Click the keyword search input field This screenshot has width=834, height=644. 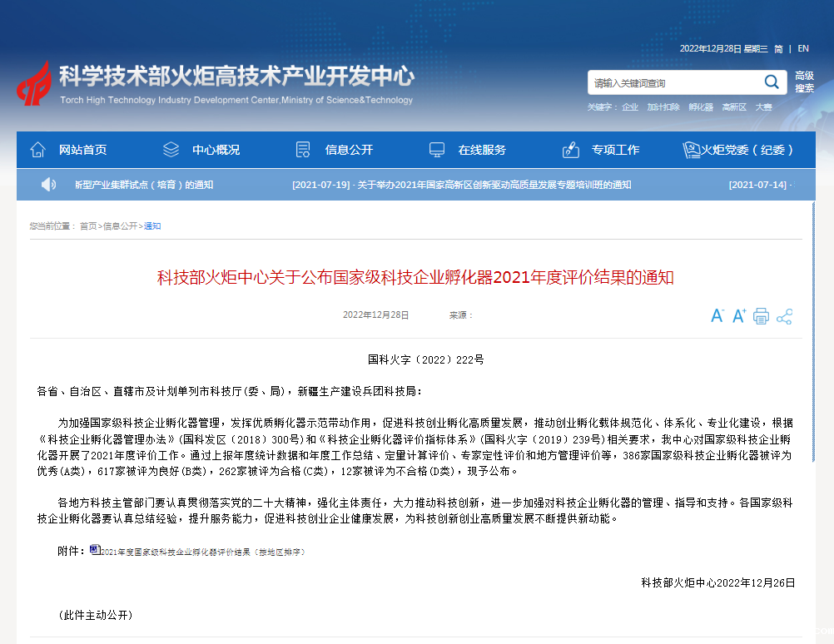673,82
